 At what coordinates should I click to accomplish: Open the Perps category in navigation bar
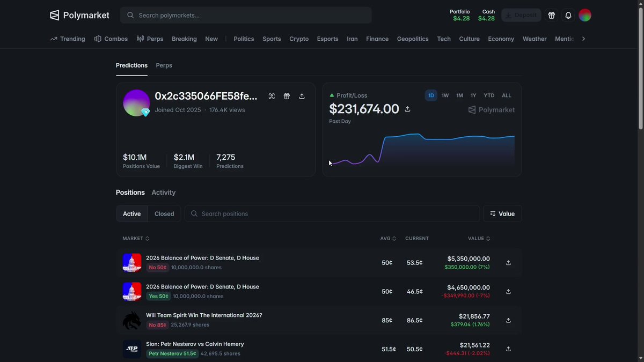(x=150, y=39)
